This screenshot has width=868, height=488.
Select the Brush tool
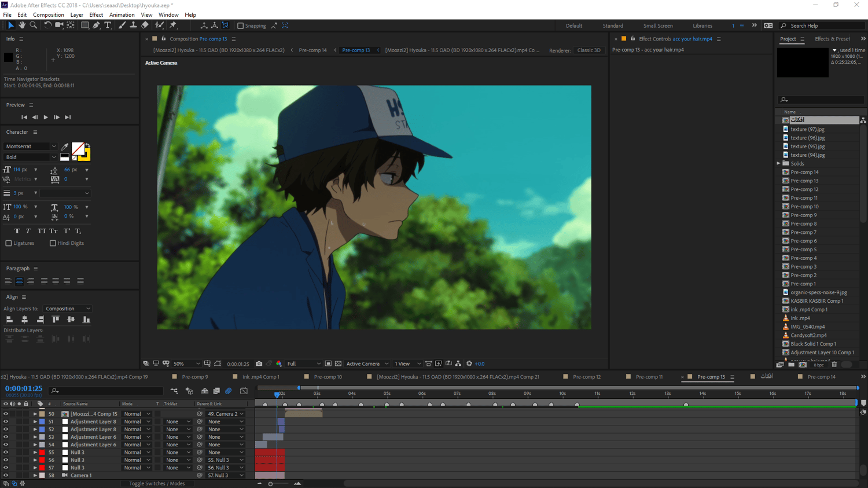(x=122, y=25)
